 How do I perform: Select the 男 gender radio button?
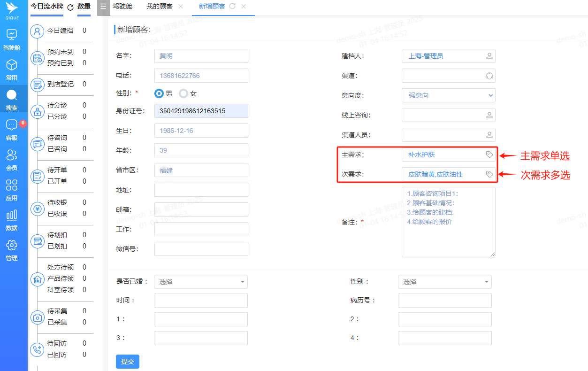tap(159, 93)
